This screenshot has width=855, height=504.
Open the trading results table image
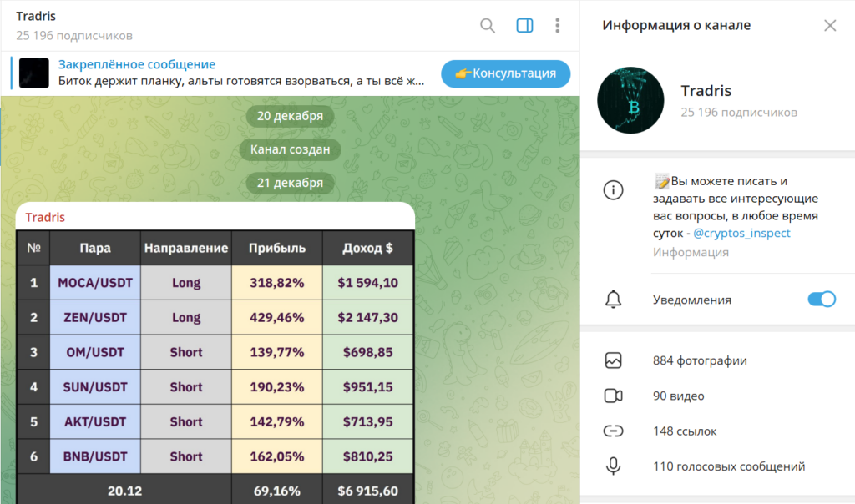(x=215, y=367)
